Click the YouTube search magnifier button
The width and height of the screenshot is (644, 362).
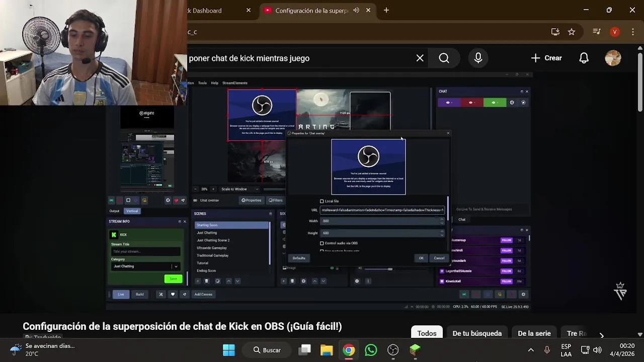point(444,58)
